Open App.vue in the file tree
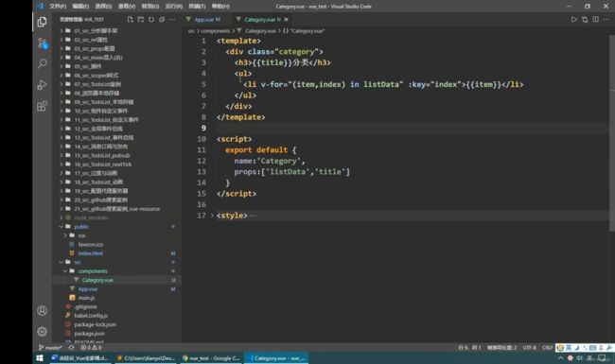The height and width of the screenshot is (364, 615). click(88, 289)
